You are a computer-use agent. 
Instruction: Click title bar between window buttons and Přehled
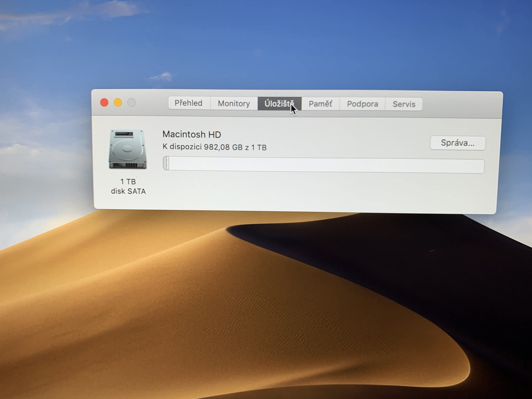point(152,103)
